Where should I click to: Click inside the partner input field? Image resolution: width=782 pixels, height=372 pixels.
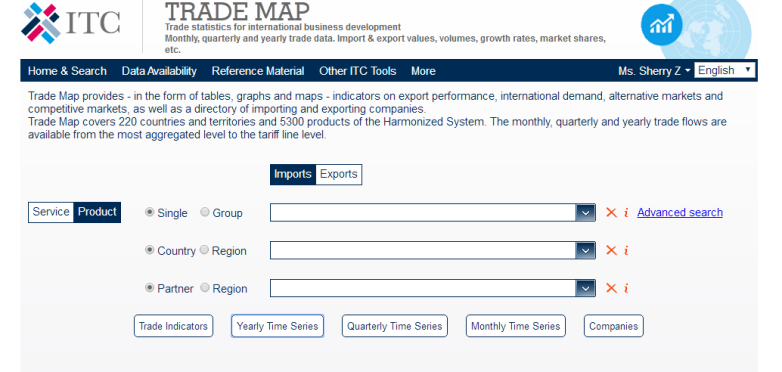423,288
